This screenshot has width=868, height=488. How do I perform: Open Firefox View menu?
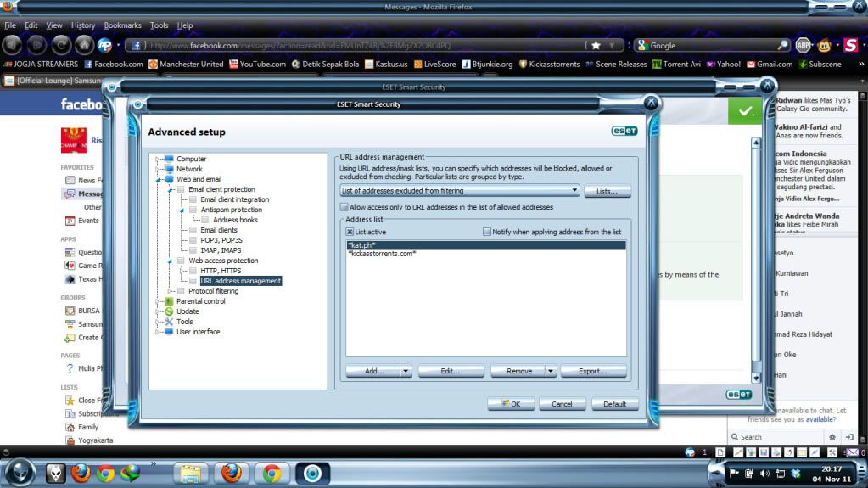coord(54,25)
